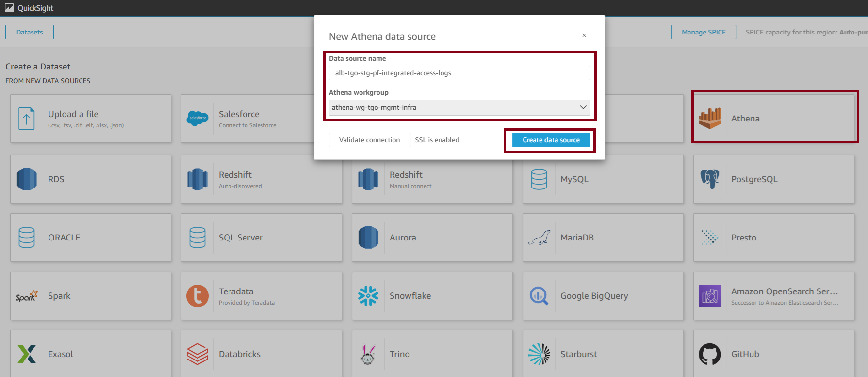Click Validate connection button
Viewport: 868px width, 377px height.
370,140
